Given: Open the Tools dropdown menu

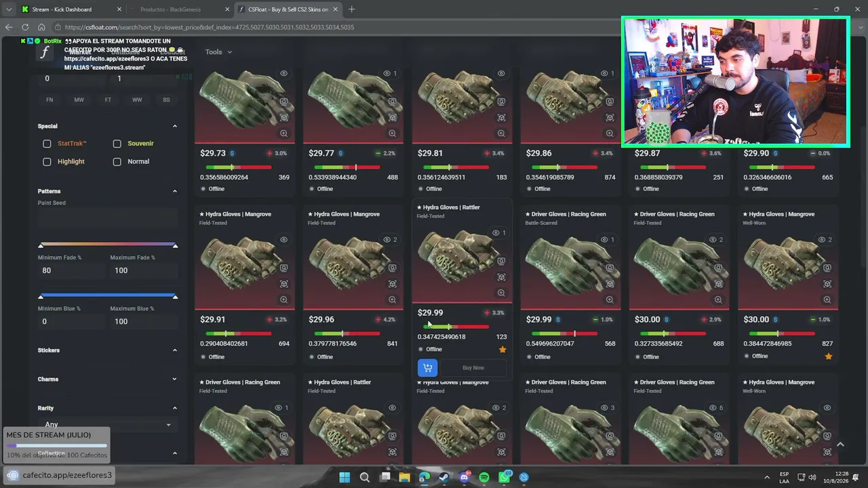Looking at the screenshot, I should pyautogui.click(x=218, y=52).
